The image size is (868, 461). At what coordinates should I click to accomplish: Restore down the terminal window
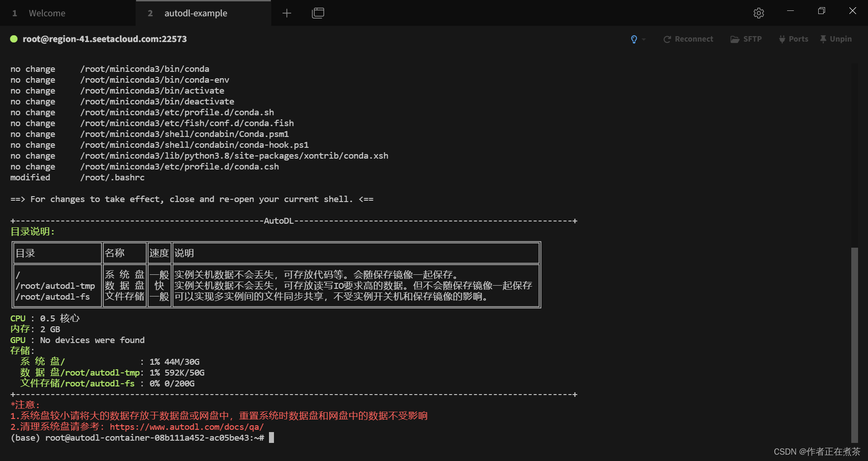pyautogui.click(x=821, y=11)
